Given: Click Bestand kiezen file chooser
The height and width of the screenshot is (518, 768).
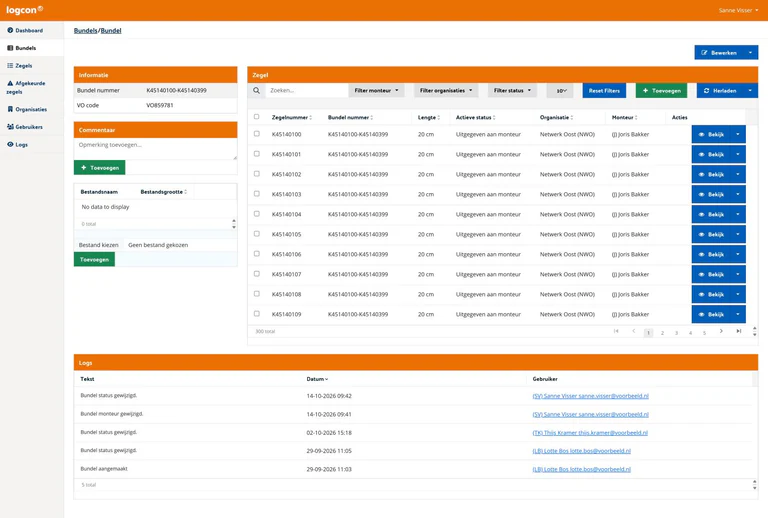Looking at the screenshot, I should [x=98, y=245].
